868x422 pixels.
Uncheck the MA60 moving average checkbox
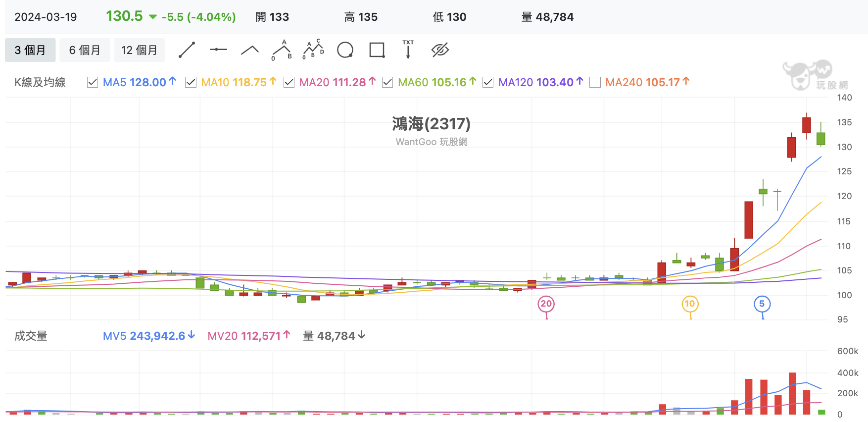click(387, 82)
